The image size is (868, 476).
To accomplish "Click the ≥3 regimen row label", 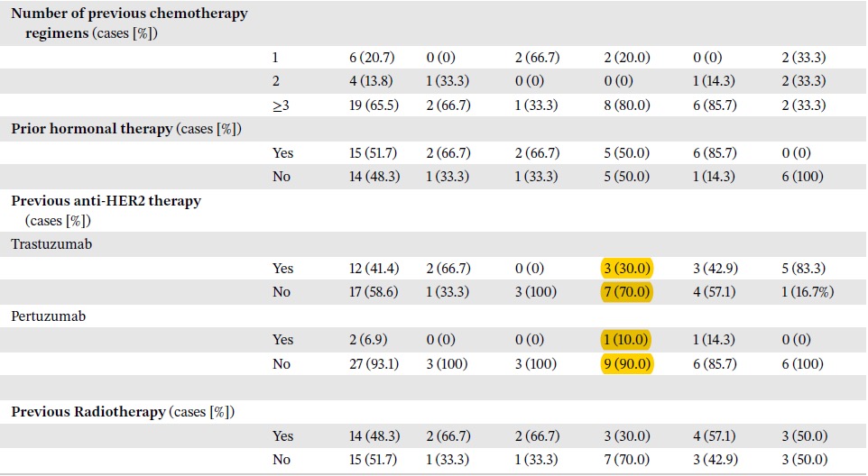I will coord(281,105).
